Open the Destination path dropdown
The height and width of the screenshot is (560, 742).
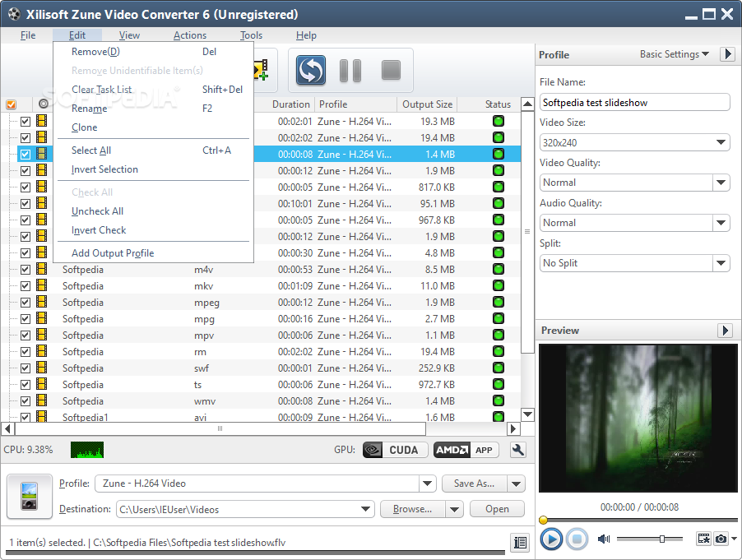click(x=365, y=509)
